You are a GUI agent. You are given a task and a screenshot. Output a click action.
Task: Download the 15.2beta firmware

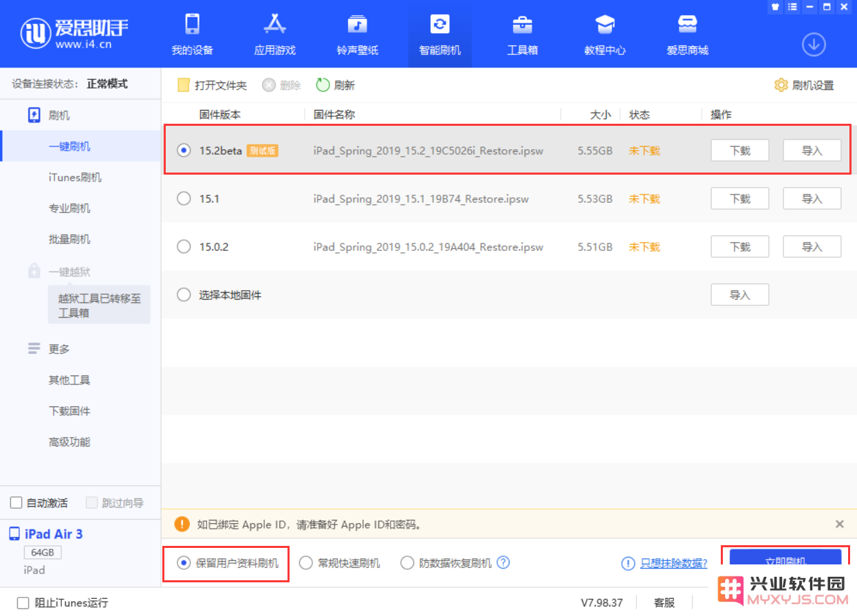point(739,151)
